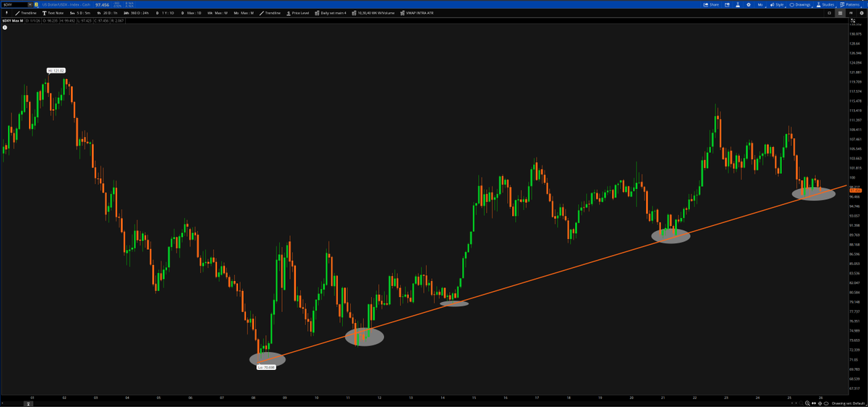Click the zoom in magnifier icon

pyautogui.click(x=807, y=403)
